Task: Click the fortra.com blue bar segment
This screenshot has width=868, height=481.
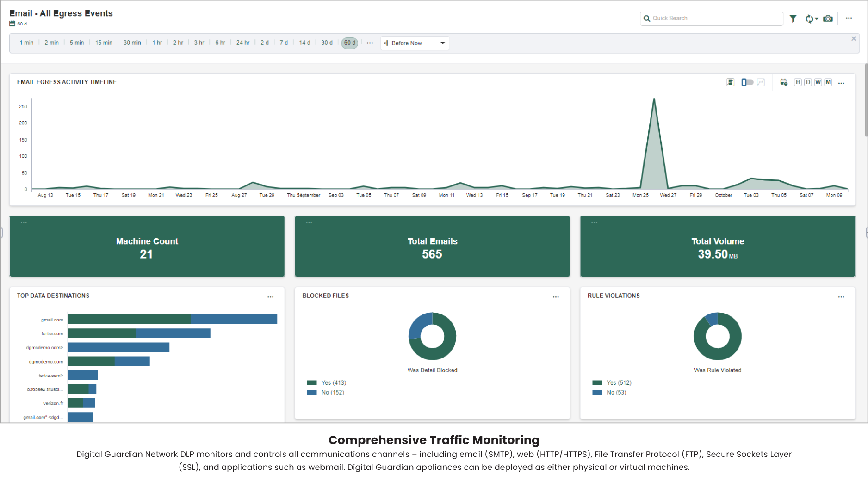Action: point(173,333)
